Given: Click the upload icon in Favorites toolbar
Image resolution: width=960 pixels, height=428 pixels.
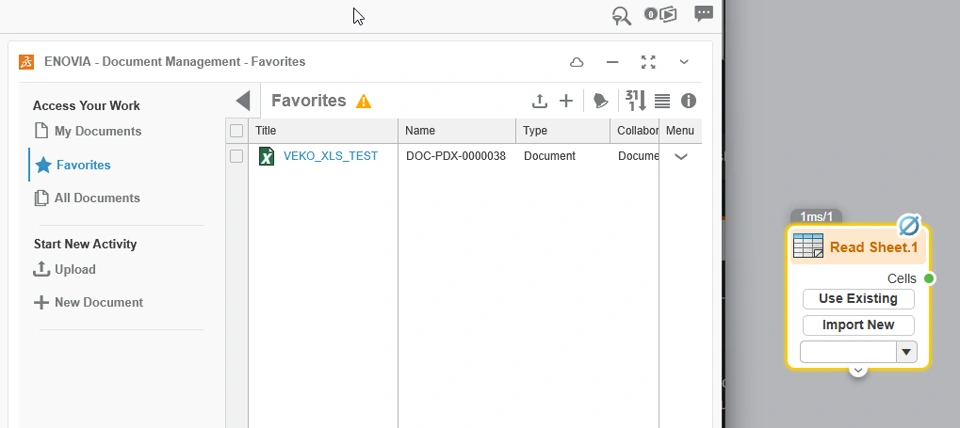Looking at the screenshot, I should [x=540, y=101].
